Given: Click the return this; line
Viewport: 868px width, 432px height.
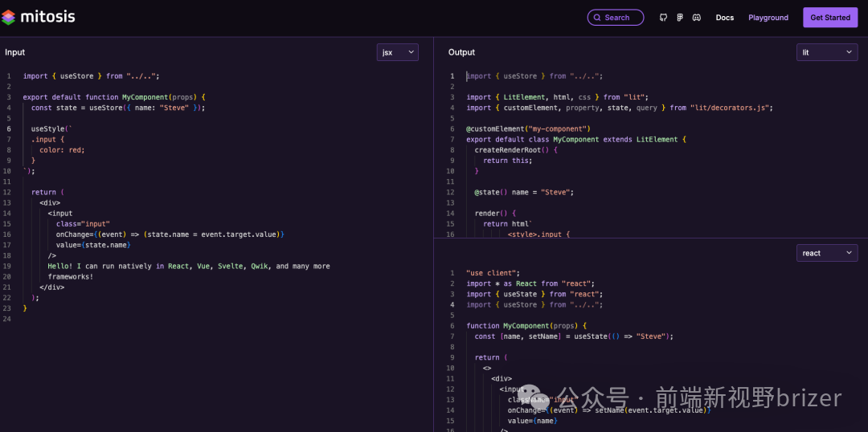Looking at the screenshot, I should [507, 161].
